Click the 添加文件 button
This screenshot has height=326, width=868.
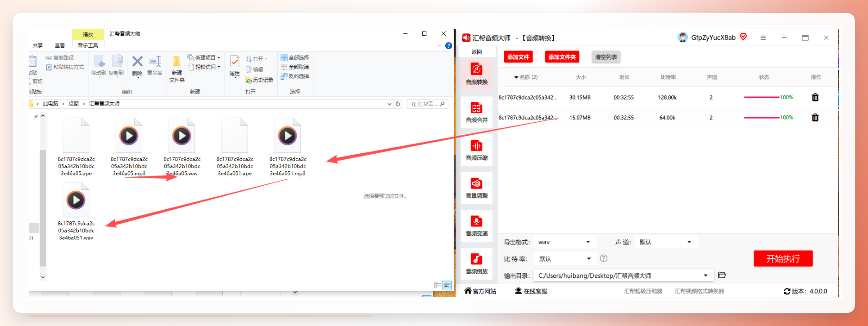pyautogui.click(x=518, y=57)
